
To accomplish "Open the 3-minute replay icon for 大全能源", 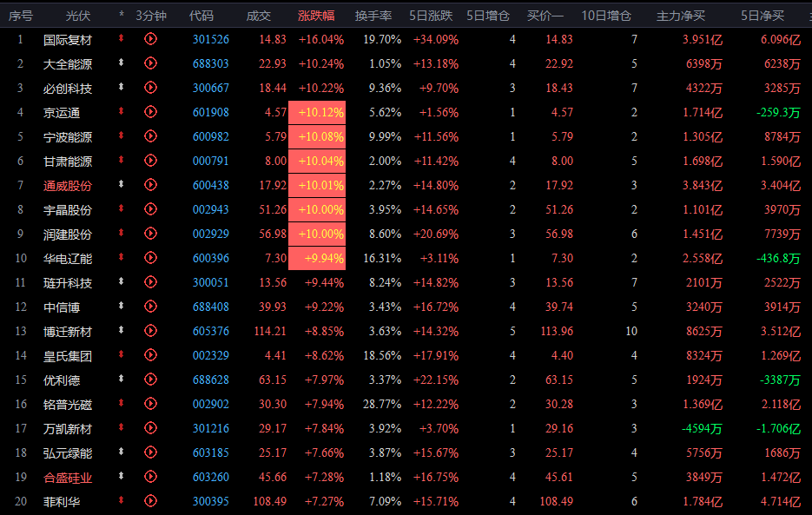I will [x=150, y=63].
